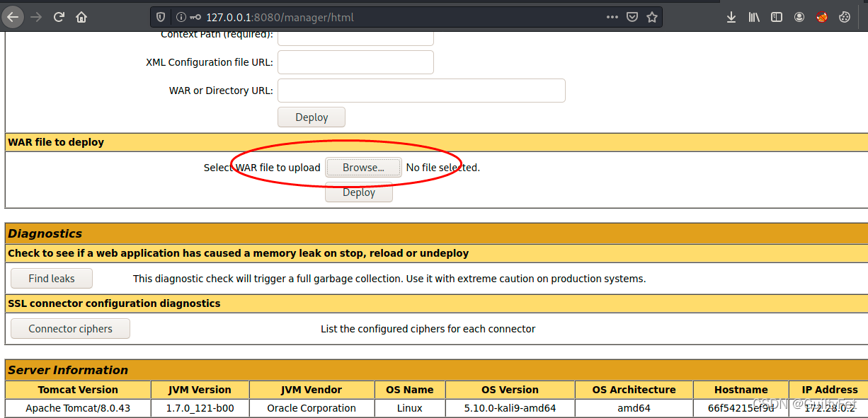
Task: Click 'List the configured ciphers' text
Action: 428,329
